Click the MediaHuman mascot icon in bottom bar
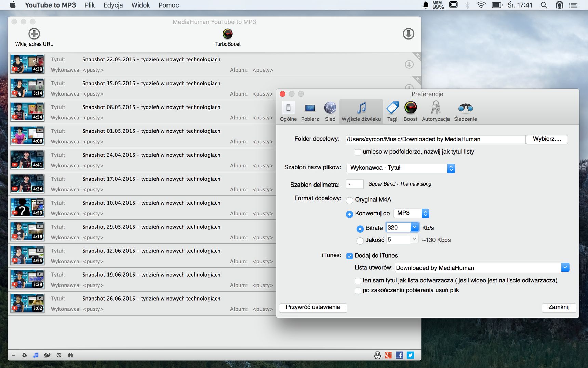588x368 pixels. pyautogui.click(x=377, y=355)
